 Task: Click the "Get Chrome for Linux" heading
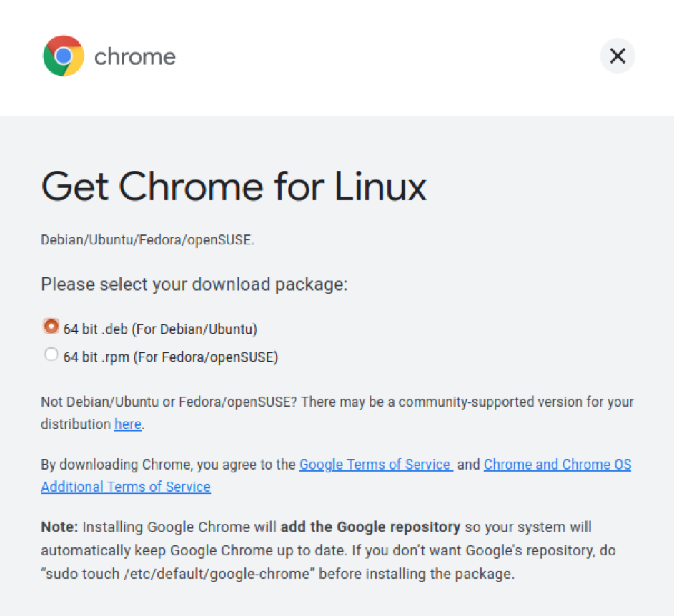pyautogui.click(x=234, y=187)
